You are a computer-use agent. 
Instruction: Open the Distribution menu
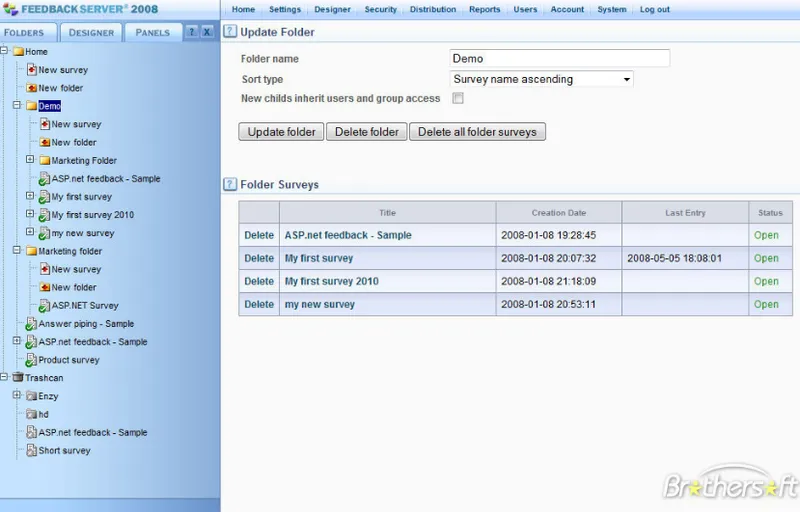point(433,9)
